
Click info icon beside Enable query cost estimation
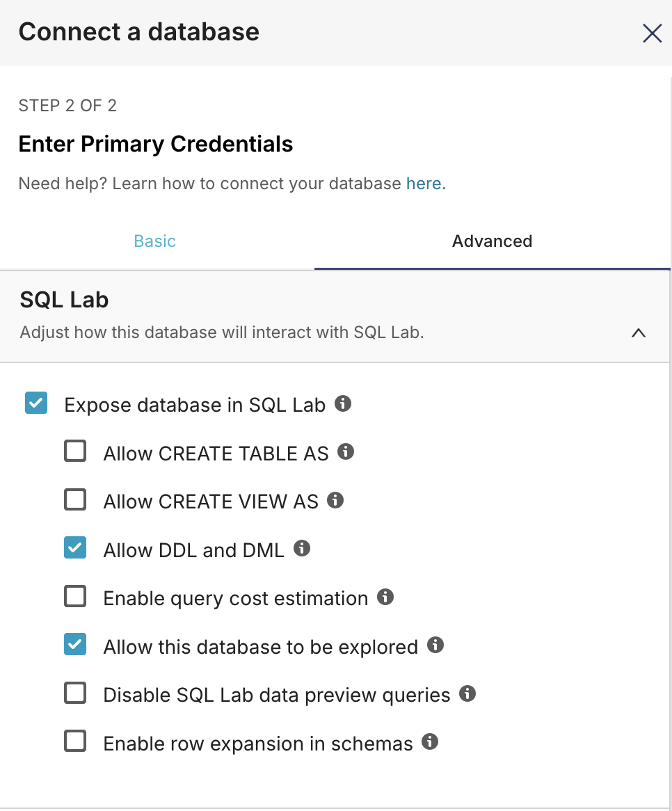click(x=385, y=597)
